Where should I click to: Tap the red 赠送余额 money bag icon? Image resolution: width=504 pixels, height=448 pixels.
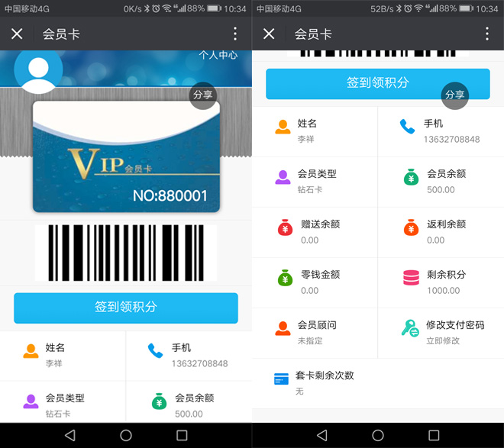tap(285, 227)
